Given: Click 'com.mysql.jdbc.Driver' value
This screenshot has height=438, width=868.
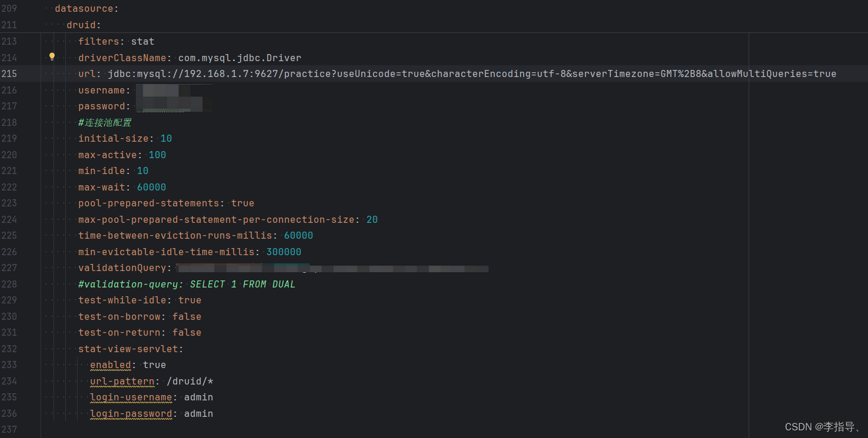Looking at the screenshot, I should [x=240, y=58].
